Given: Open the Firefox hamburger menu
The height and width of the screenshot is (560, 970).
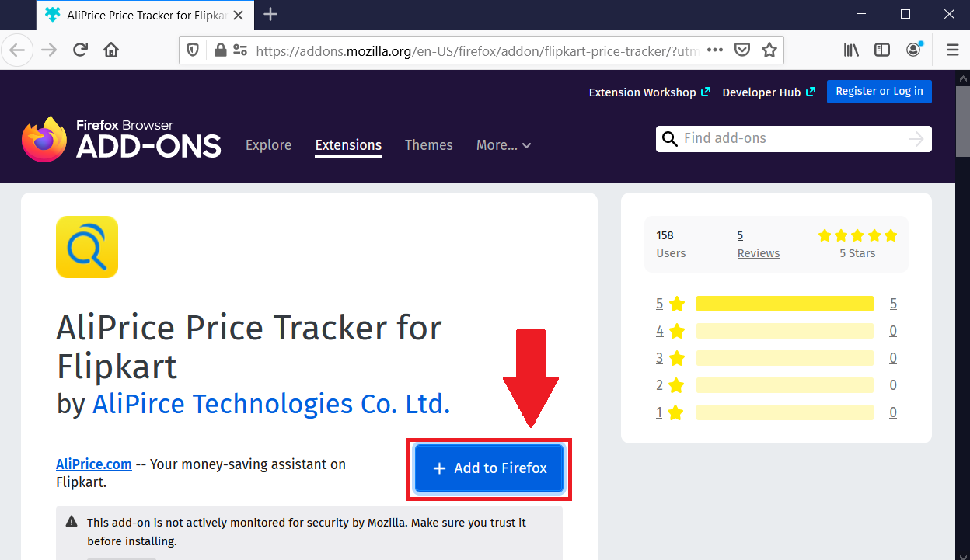Looking at the screenshot, I should coord(953,50).
